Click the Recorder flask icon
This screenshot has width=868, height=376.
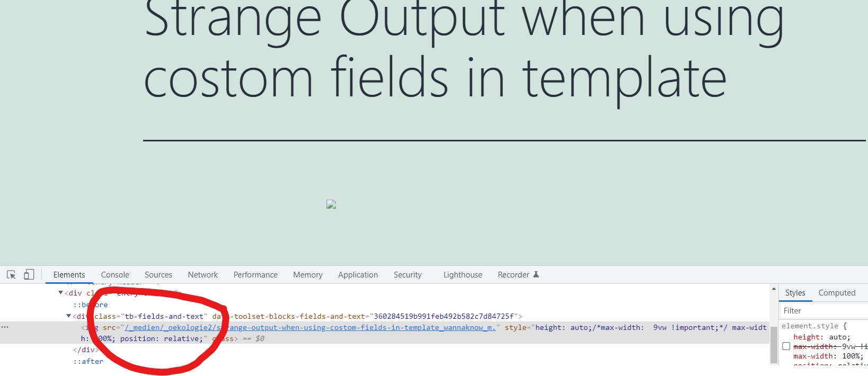pos(536,274)
